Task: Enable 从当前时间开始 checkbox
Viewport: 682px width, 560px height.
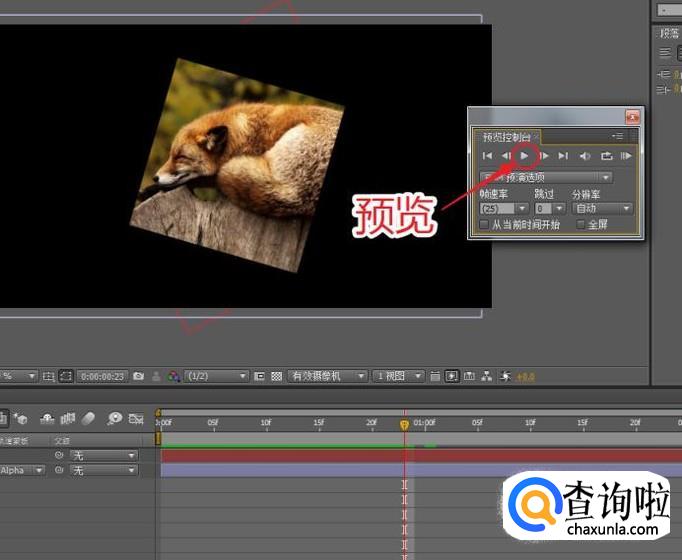Action: pyautogui.click(x=485, y=225)
